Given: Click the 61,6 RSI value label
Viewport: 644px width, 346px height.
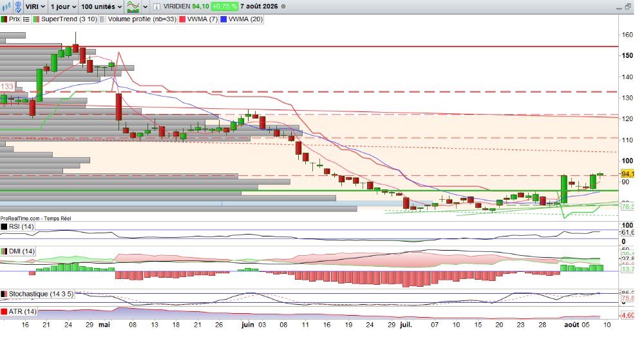Looking at the screenshot, I should (x=627, y=233).
